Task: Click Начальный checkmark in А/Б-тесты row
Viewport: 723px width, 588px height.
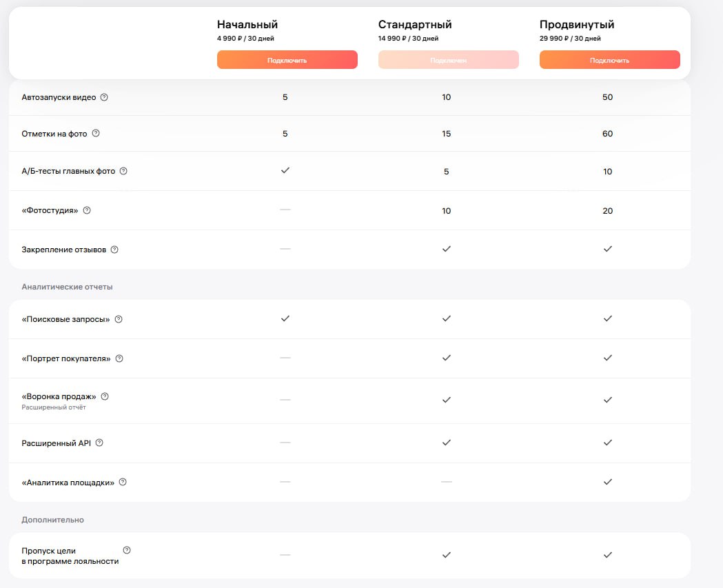Action: click(x=285, y=170)
